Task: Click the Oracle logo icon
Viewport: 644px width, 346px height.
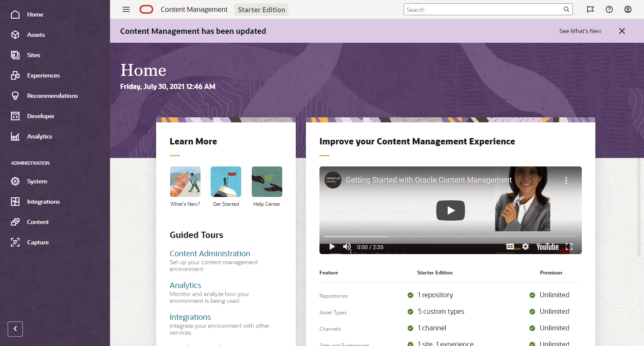Action: [x=146, y=9]
